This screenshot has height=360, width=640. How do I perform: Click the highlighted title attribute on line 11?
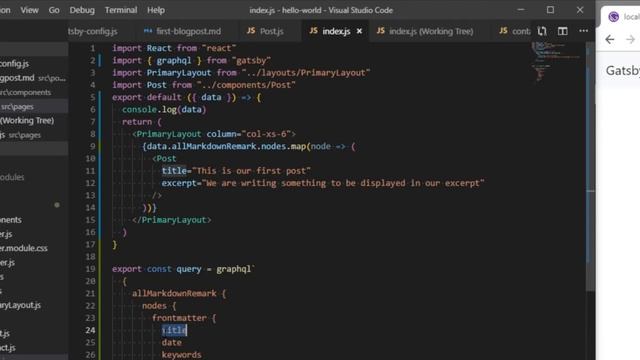pyautogui.click(x=174, y=171)
